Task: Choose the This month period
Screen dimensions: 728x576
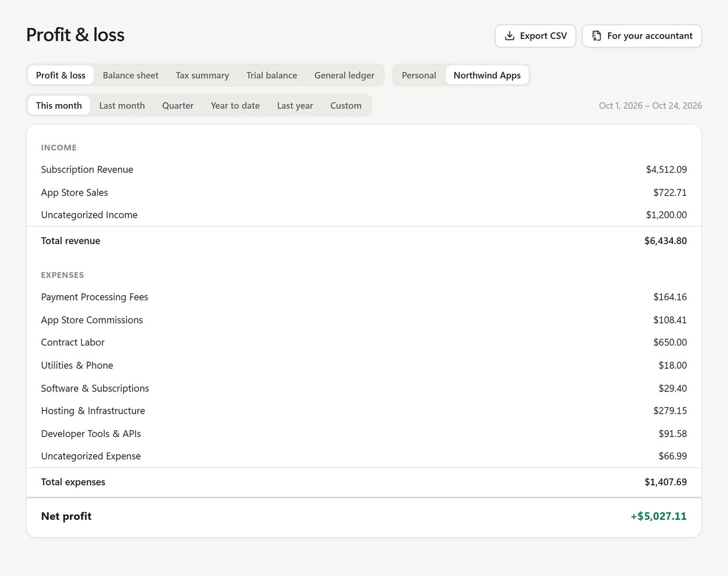Action: click(59, 106)
